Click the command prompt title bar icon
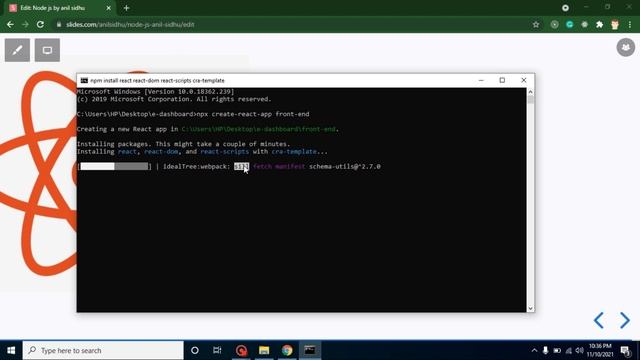640x360 pixels. (84, 80)
